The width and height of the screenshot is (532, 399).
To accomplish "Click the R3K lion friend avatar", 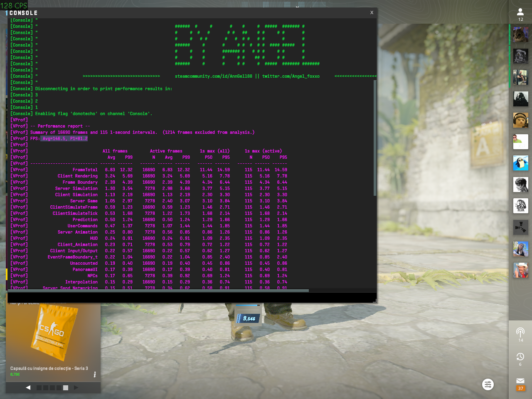I will tap(520, 205).
